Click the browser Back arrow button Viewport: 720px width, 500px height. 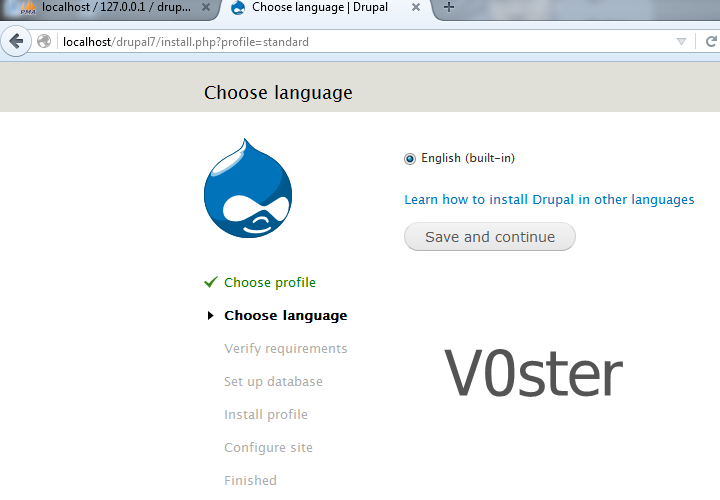(x=16, y=41)
